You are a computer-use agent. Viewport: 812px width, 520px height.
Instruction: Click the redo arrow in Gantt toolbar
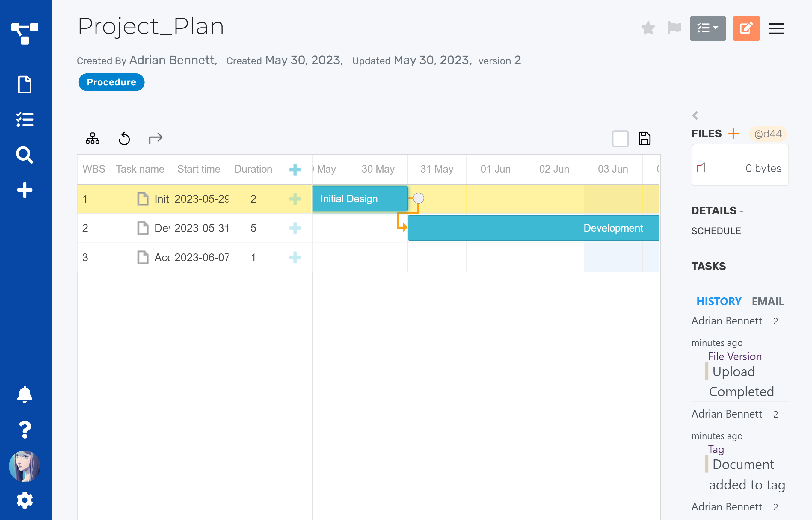(x=156, y=138)
